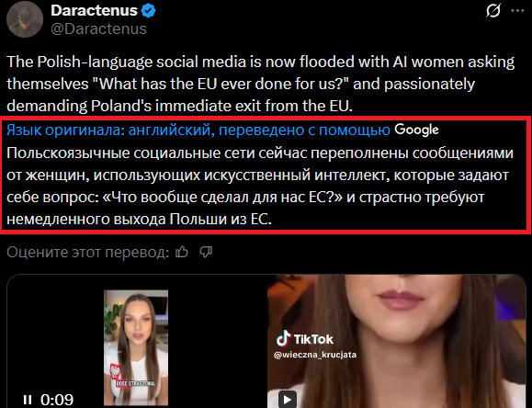Click the Grok explain icon
Image resolution: width=532 pixels, height=408 pixels.
[x=493, y=11]
